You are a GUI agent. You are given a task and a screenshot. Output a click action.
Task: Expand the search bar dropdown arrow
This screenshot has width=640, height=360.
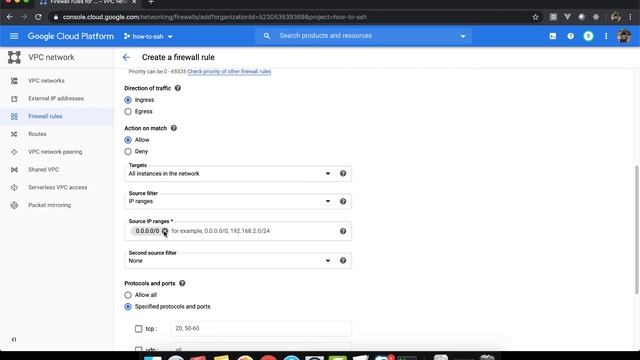pyautogui.click(x=463, y=36)
